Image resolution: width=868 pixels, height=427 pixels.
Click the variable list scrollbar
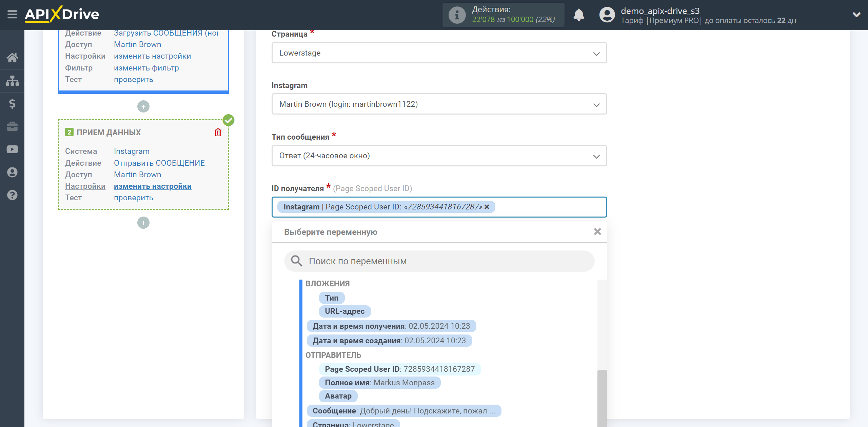pyautogui.click(x=602, y=398)
